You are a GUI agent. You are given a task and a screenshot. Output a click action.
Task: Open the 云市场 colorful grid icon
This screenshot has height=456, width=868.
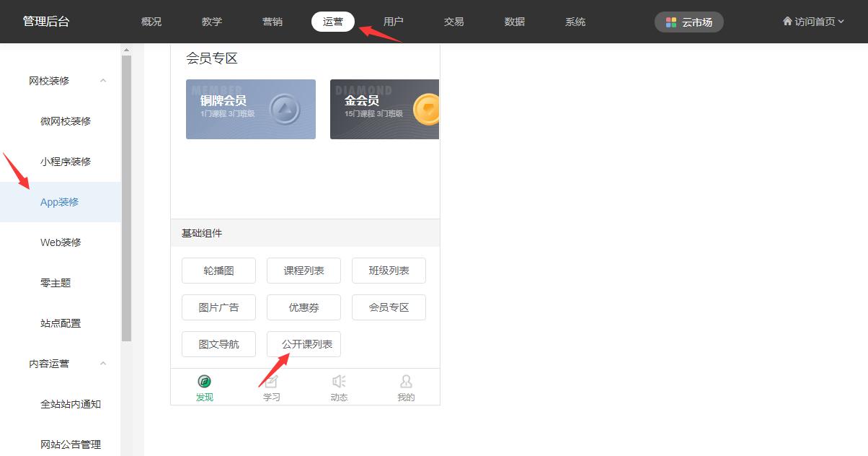click(x=671, y=22)
